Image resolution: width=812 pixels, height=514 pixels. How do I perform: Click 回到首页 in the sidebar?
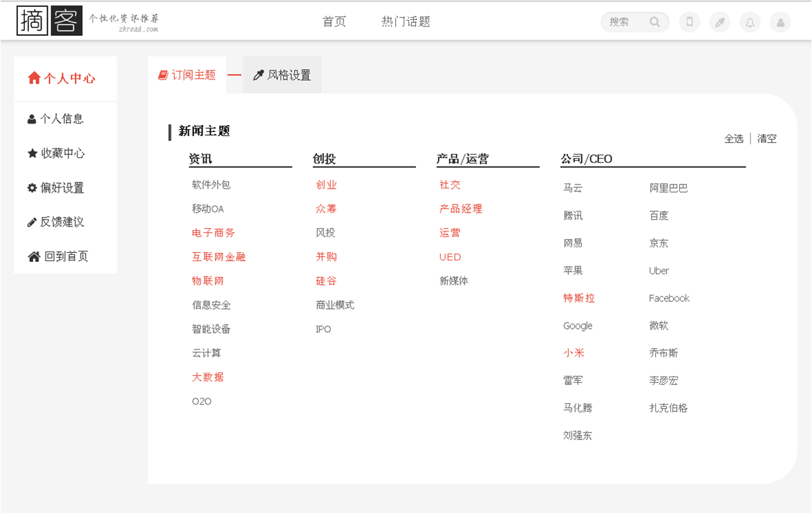(x=58, y=256)
